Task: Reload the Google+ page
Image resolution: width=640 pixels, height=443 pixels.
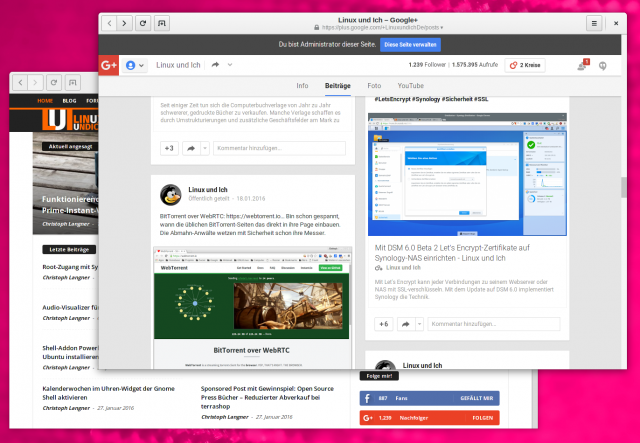Action: (143, 23)
